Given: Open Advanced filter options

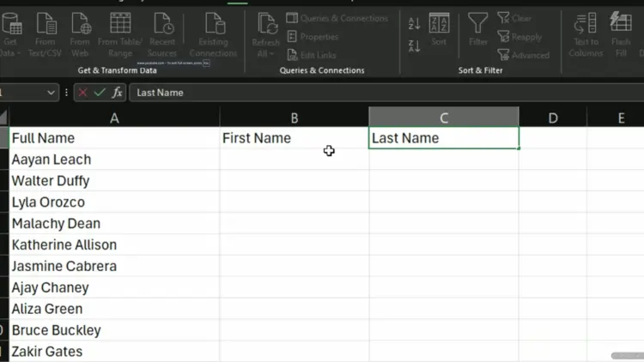Looking at the screenshot, I should coord(523,55).
